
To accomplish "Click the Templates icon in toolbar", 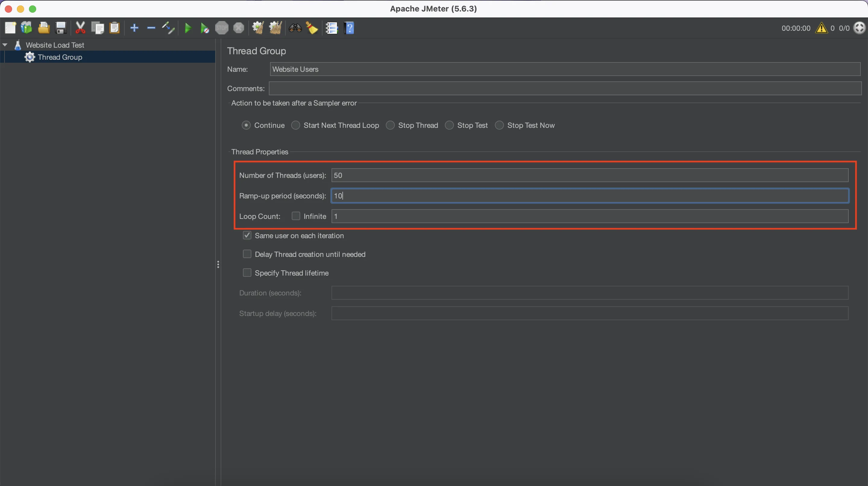I will point(26,28).
